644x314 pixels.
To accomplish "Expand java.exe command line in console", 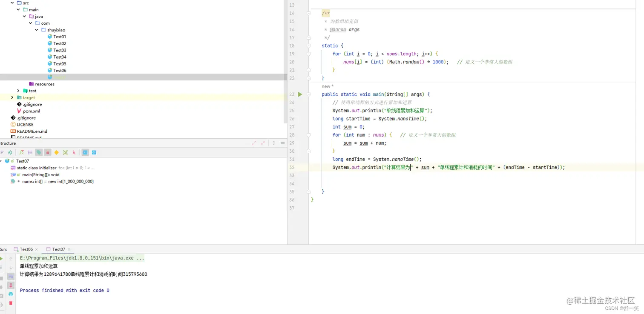I will (82, 258).
